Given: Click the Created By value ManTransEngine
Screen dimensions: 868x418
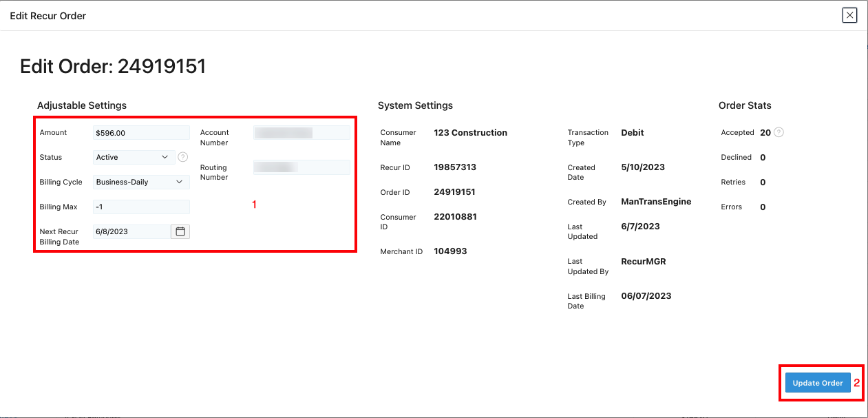Looking at the screenshot, I should [656, 201].
